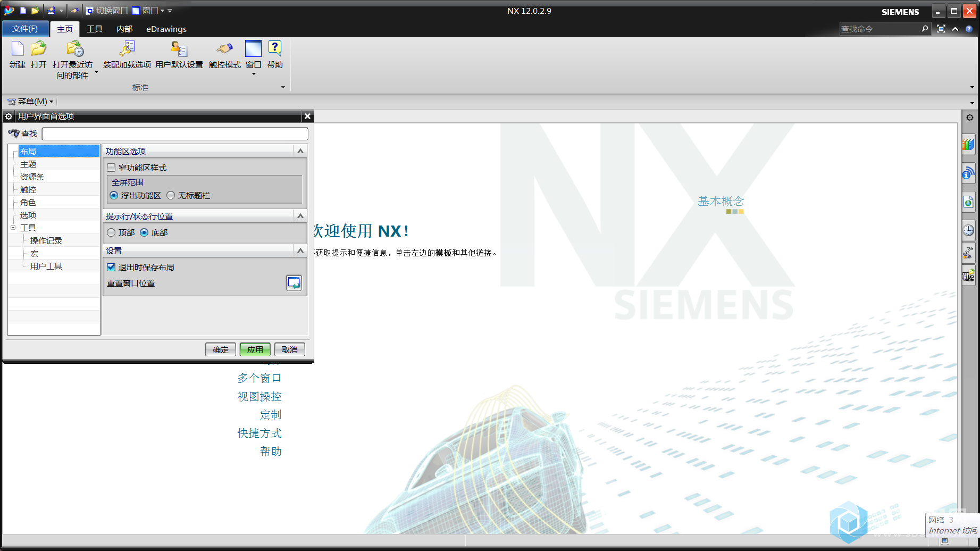Select Layout (布局) in preferences tree
Image resolution: width=980 pixels, height=551 pixels.
pyautogui.click(x=59, y=151)
